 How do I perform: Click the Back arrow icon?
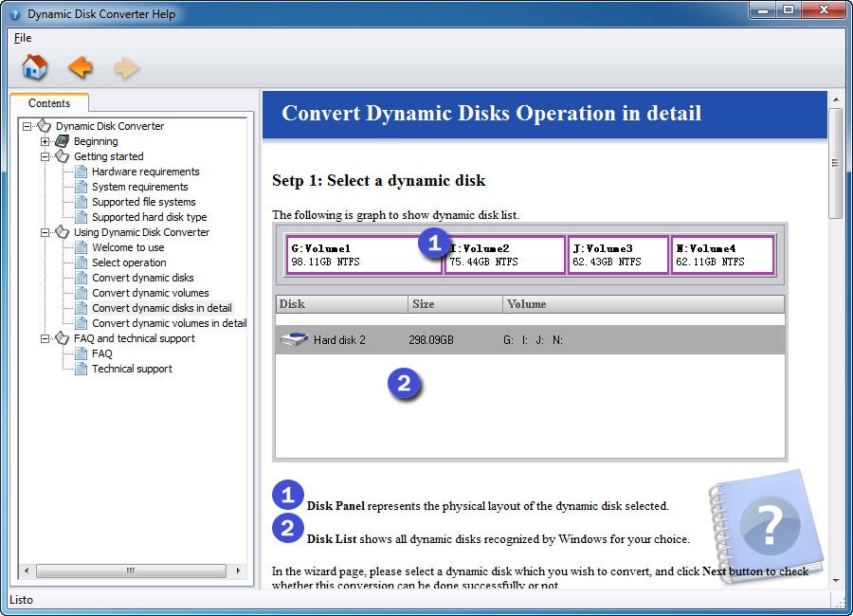click(x=81, y=67)
